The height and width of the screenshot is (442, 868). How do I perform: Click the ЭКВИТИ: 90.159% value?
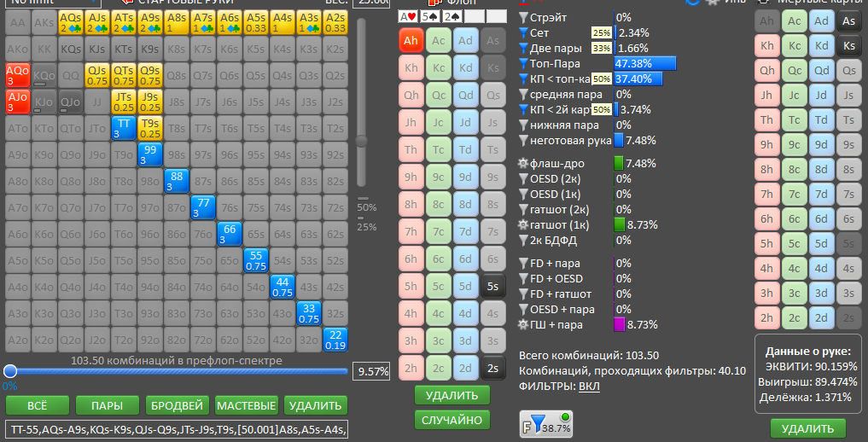(812, 366)
